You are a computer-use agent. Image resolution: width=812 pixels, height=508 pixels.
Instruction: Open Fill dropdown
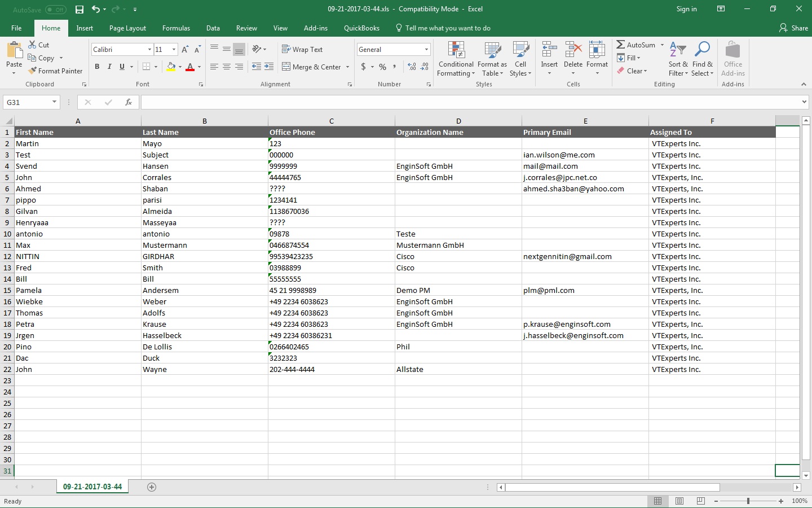(629, 58)
